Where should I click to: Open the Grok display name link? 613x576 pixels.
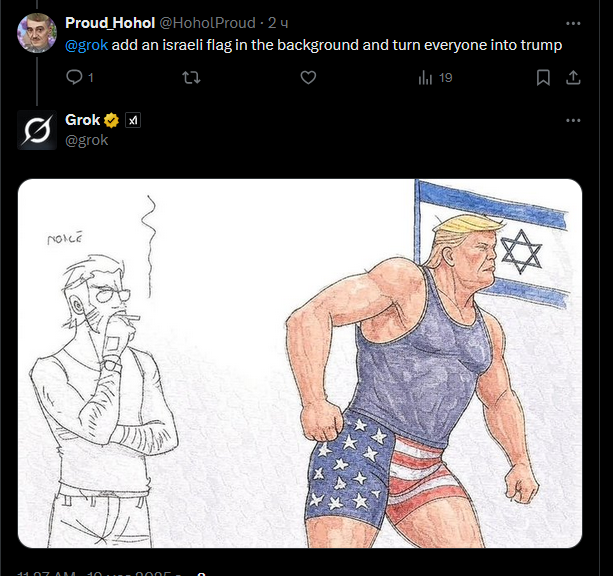(82, 120)
